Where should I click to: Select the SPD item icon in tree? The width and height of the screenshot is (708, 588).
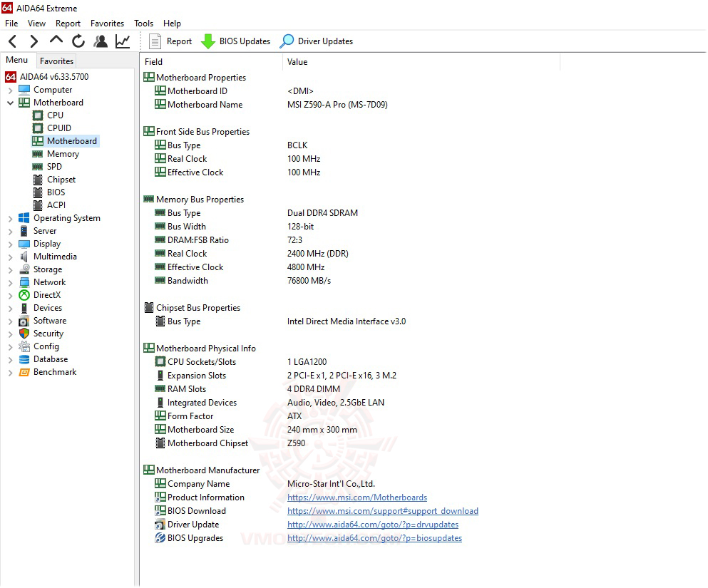tap(38, 167)
